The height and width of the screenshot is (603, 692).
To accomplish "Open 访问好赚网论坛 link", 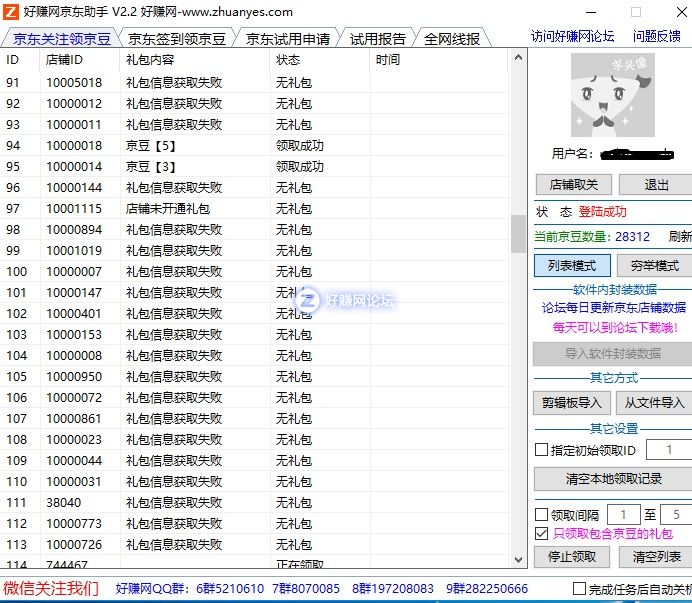I will pyautogui.click(x=572, y=36).
